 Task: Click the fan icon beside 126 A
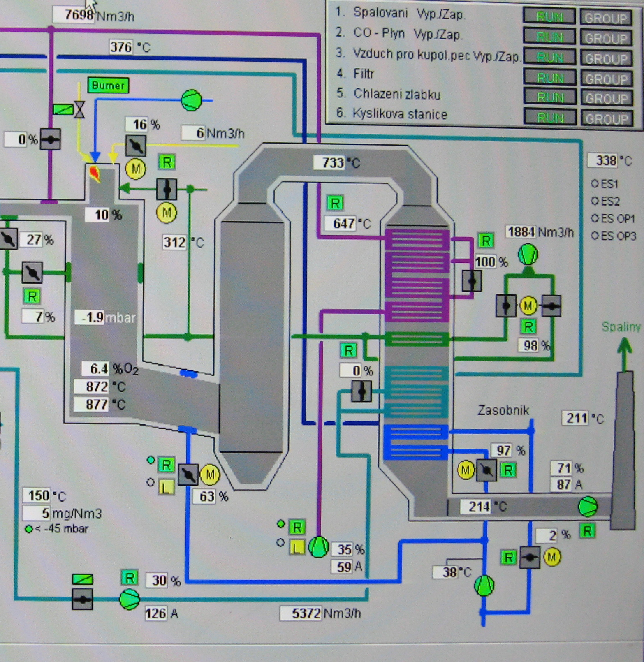pos(129,599)
